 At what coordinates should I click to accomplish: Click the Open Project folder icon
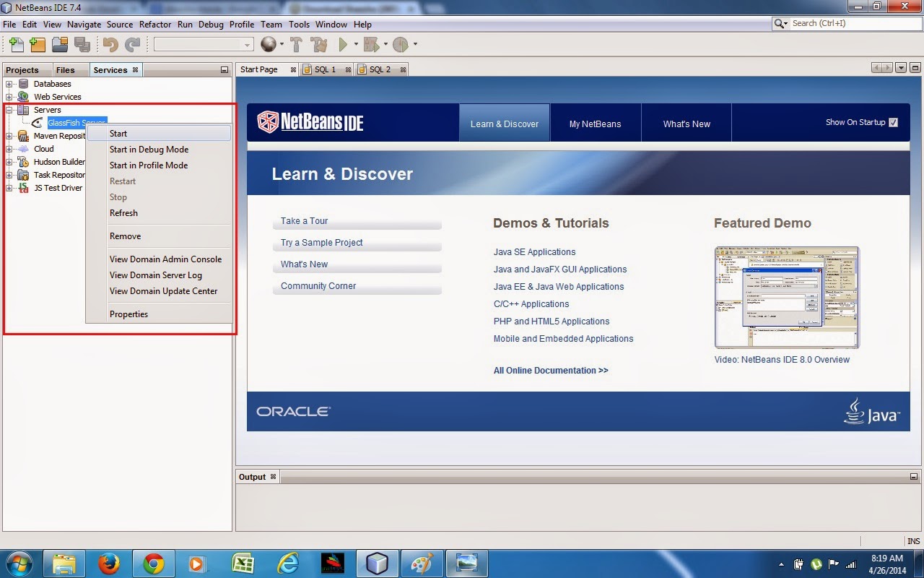point(59,45)
